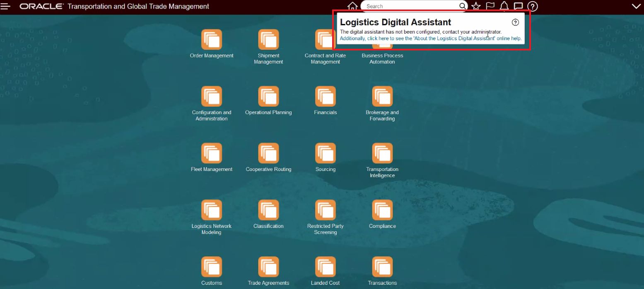The width and height of the screenshot is (644, 289).
Task: Click the Business Process Automation label
Action: (x=382, y=59)
